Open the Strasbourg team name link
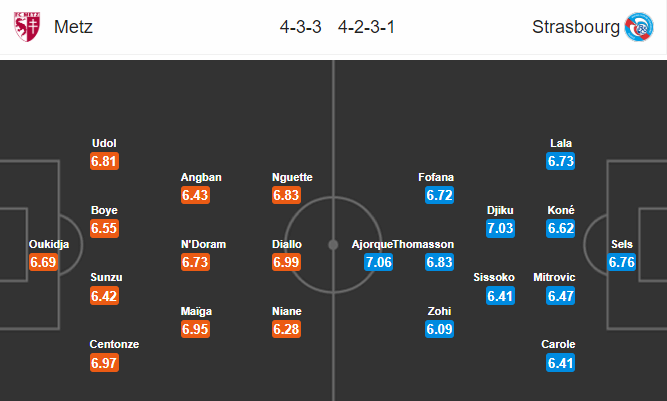The width and height of the screenshot is (667, 401). tap(576, 27)
